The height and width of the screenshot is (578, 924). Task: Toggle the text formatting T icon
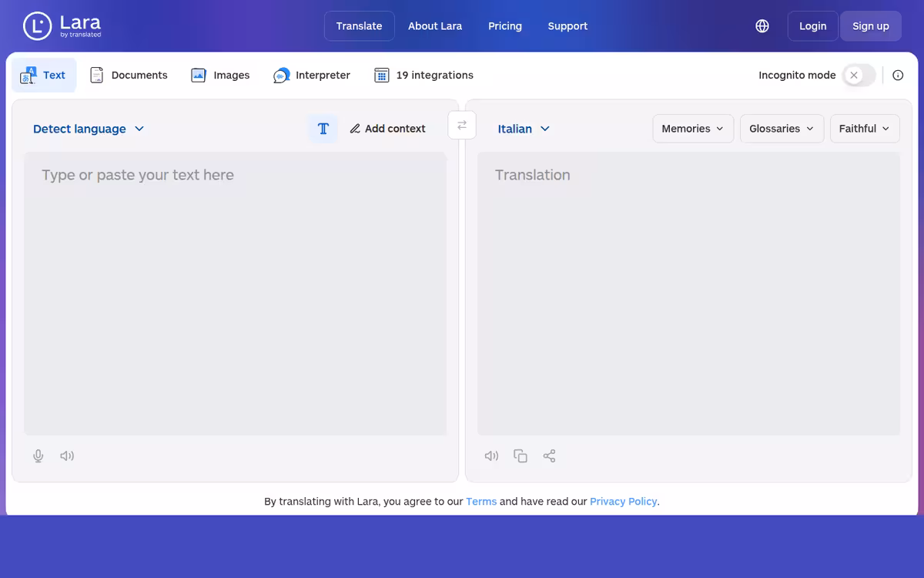point(323,129)
